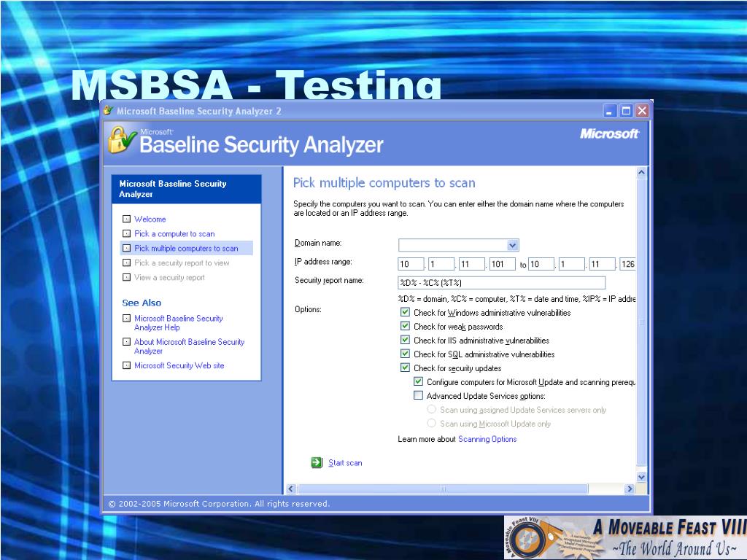Screen dimensions: 747x560
Task: Click the end IP last octet 126 field
Action: coord(627,264)
